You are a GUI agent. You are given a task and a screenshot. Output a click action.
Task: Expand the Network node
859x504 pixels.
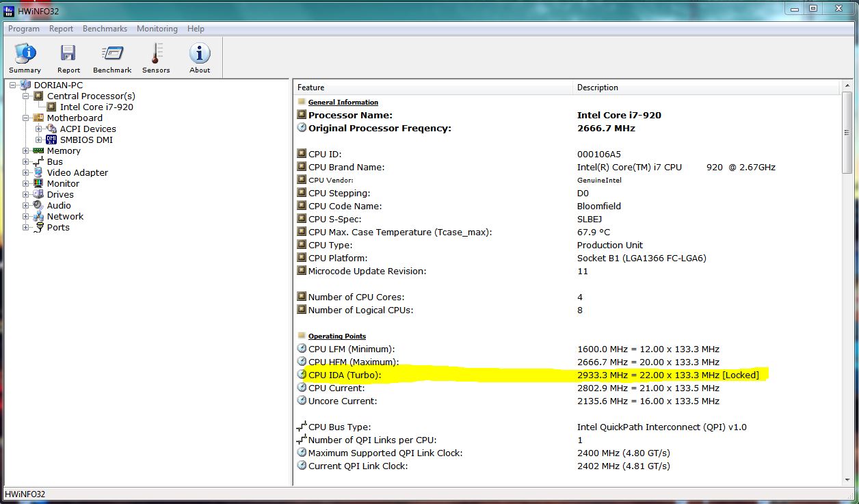click(25, 216)
